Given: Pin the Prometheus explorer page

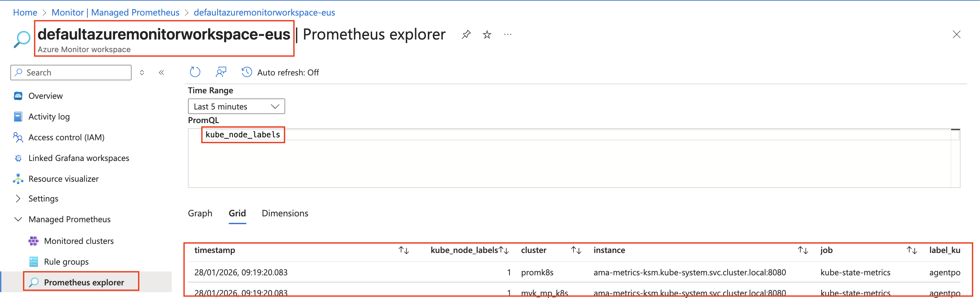Looking at the screenshot, I should point(466,35).
